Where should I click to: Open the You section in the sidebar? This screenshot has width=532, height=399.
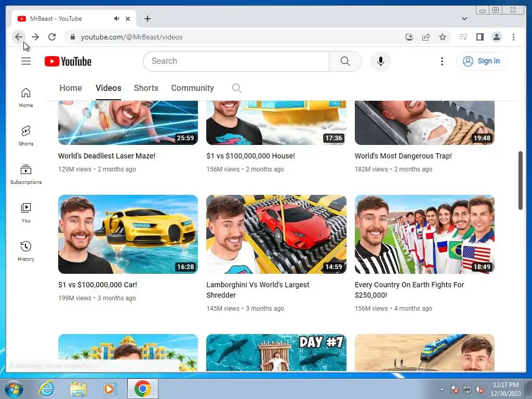pyautogui.click(x=26, y=212)
